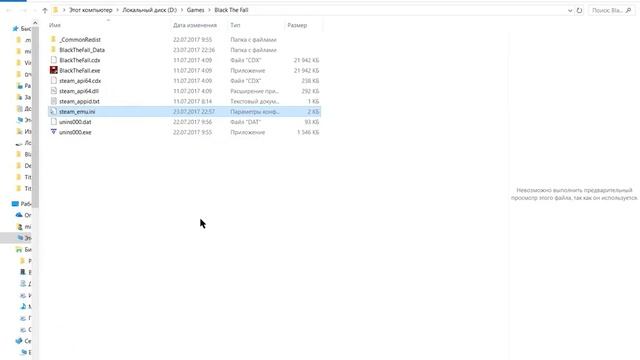Open the Desktop monitor icon in sidebar

pos(16,203)
